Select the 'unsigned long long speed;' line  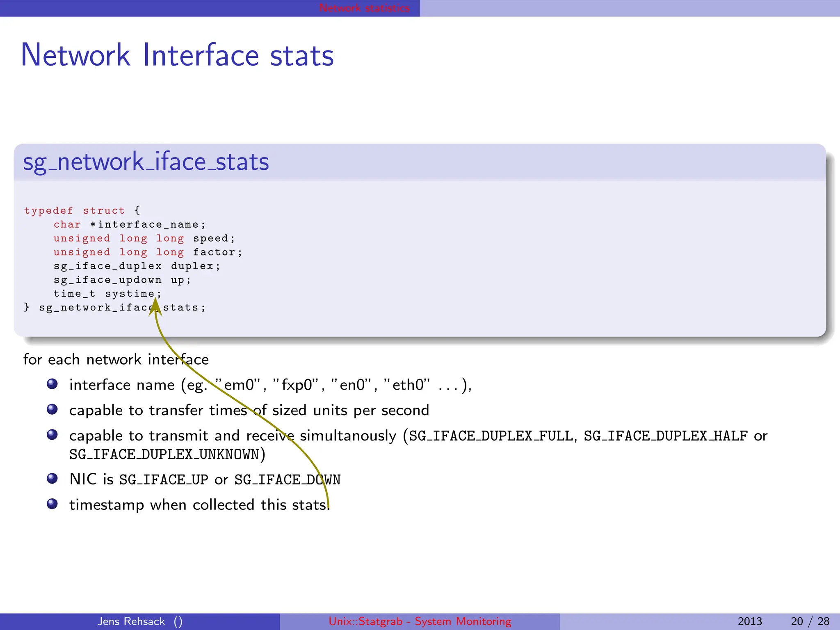144,238
